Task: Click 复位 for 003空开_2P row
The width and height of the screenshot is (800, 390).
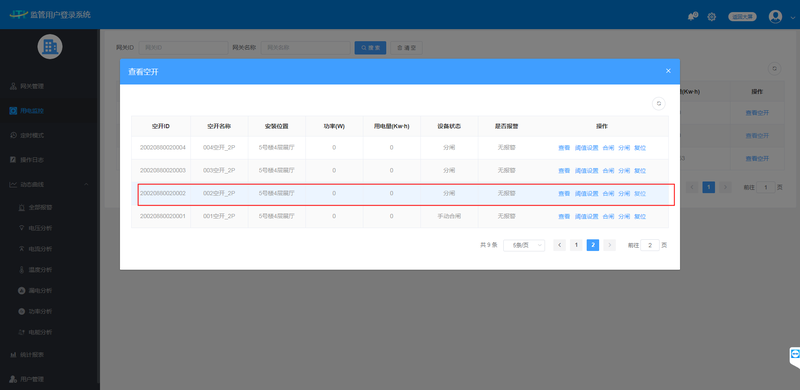Action: (x=640, y=171)
